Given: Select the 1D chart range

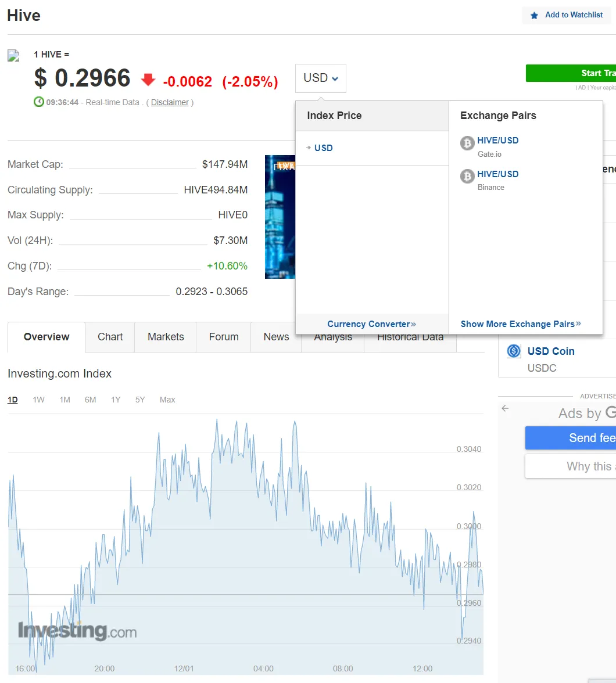Looking at the screenshot, I should pyautogui.click(x=13, y=400).
